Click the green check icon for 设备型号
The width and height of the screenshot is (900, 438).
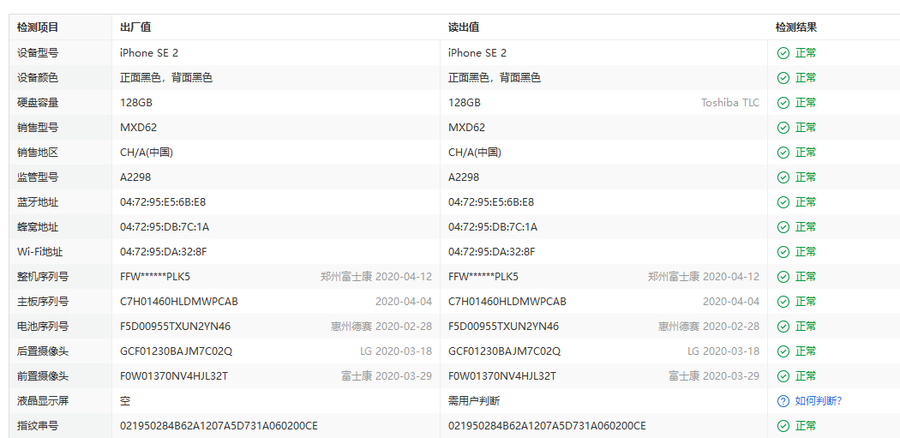click(783, 53)
